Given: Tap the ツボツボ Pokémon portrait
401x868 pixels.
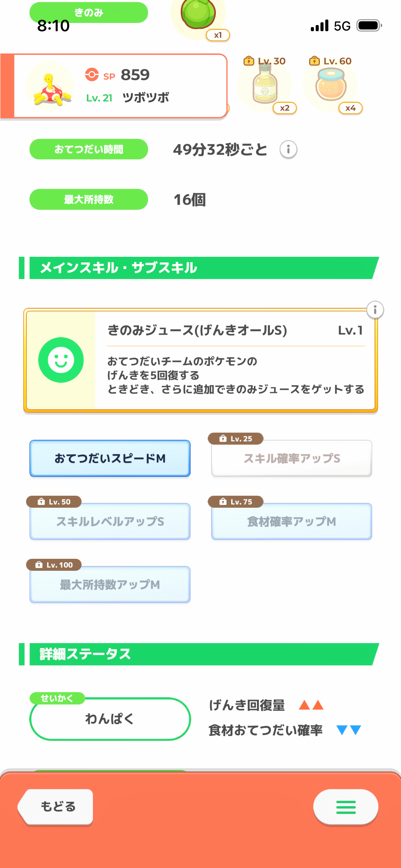Looking at the screenshot, I should [50, 87].
